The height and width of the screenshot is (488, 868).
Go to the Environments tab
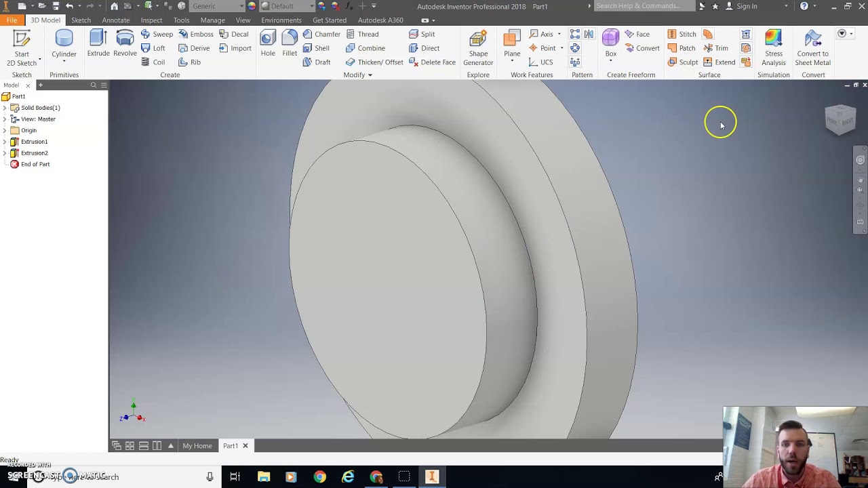pyautogui.click(x=281, y=20)
